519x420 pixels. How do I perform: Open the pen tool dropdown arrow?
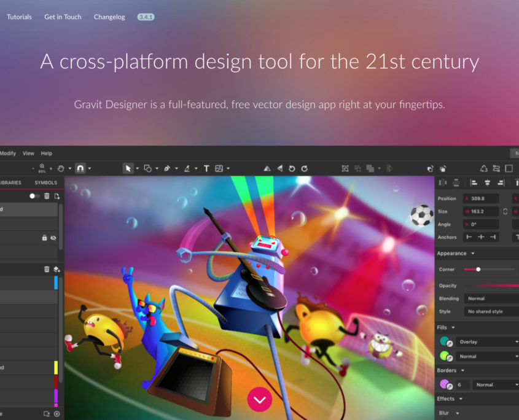click(x=176, y=168)
